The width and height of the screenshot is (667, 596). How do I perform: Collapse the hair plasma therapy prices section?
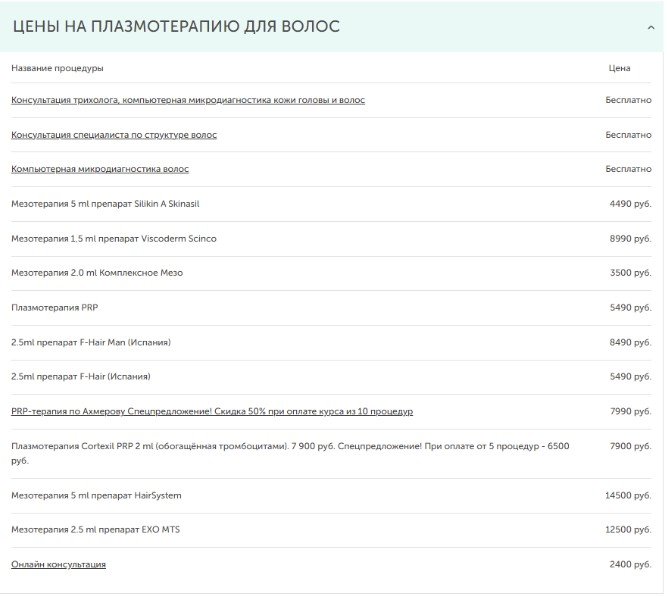pos(650,28)
